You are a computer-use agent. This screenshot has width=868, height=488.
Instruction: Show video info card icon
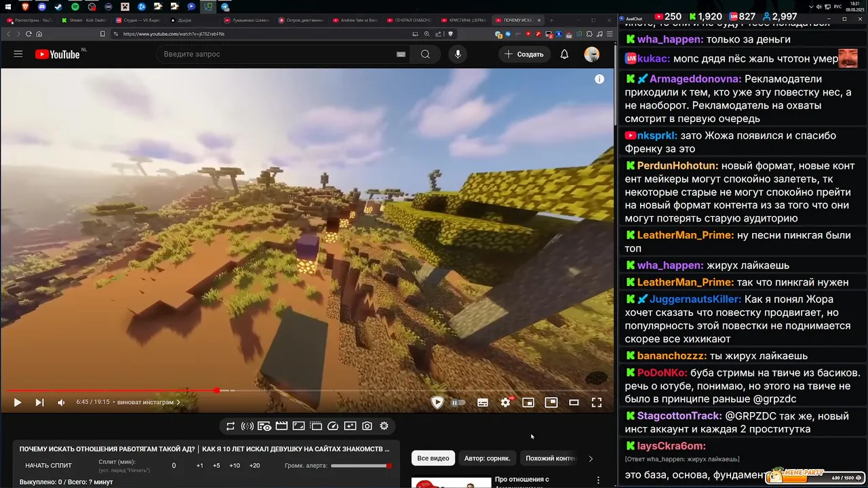click(599, 79)
